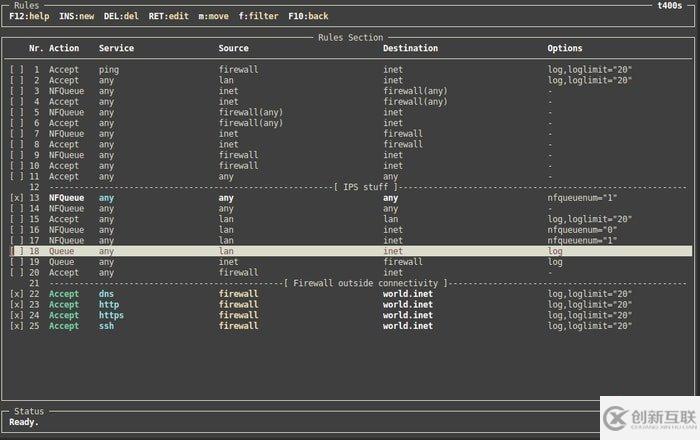This screenshot has width=700, height=440.
Task: Click F10:back to go back
Action: [309, 16]
